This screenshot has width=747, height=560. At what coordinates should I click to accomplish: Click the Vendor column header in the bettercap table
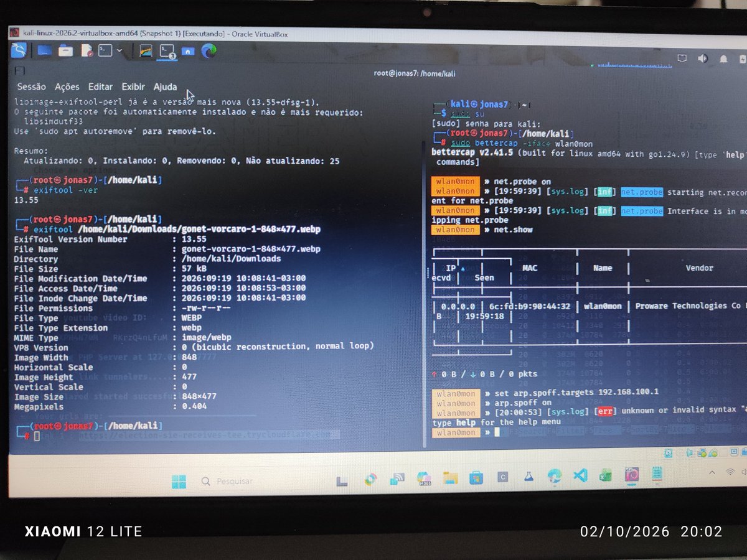coord(699,268)
